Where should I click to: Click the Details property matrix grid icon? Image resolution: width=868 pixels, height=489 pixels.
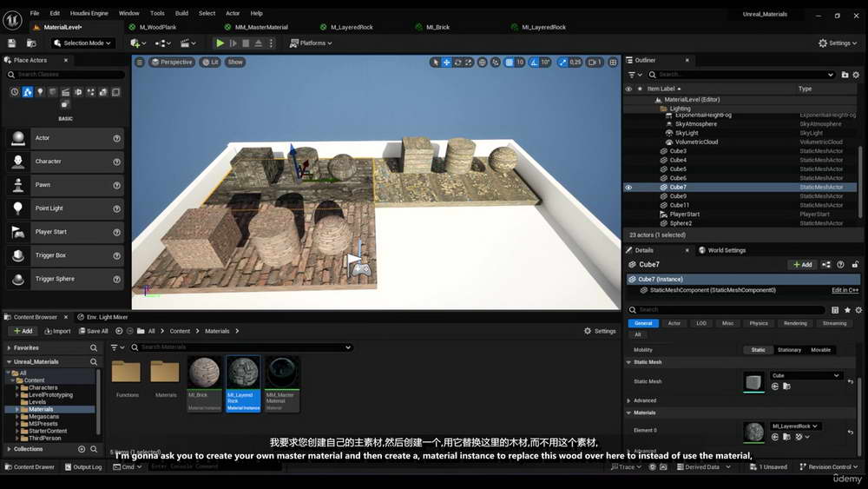[x=835, y=310]
